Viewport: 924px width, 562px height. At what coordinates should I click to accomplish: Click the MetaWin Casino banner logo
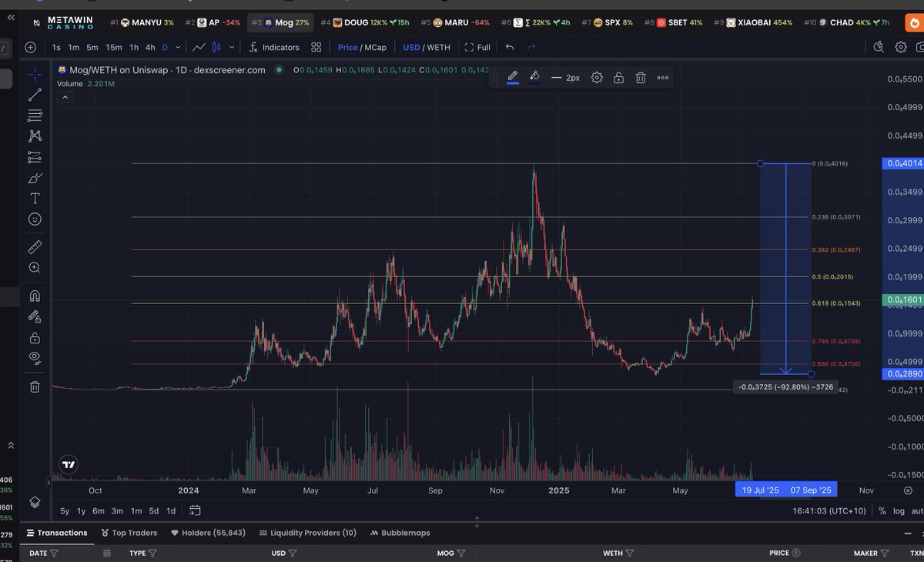click(x=65, y=22)
